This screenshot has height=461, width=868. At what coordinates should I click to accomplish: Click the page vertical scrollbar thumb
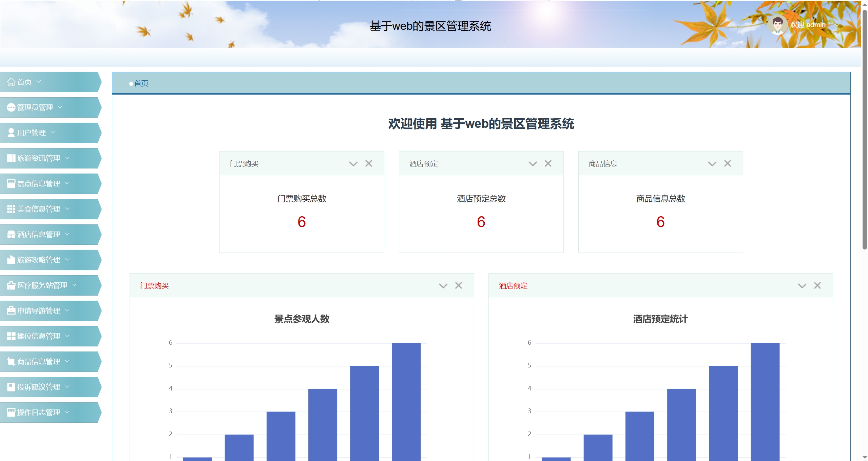865,129
